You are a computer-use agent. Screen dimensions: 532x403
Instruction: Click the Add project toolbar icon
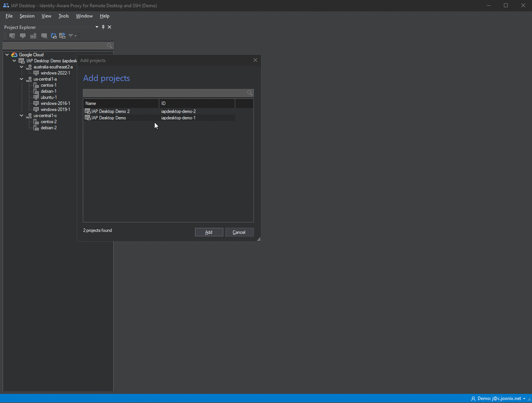[x=62, y=36]
